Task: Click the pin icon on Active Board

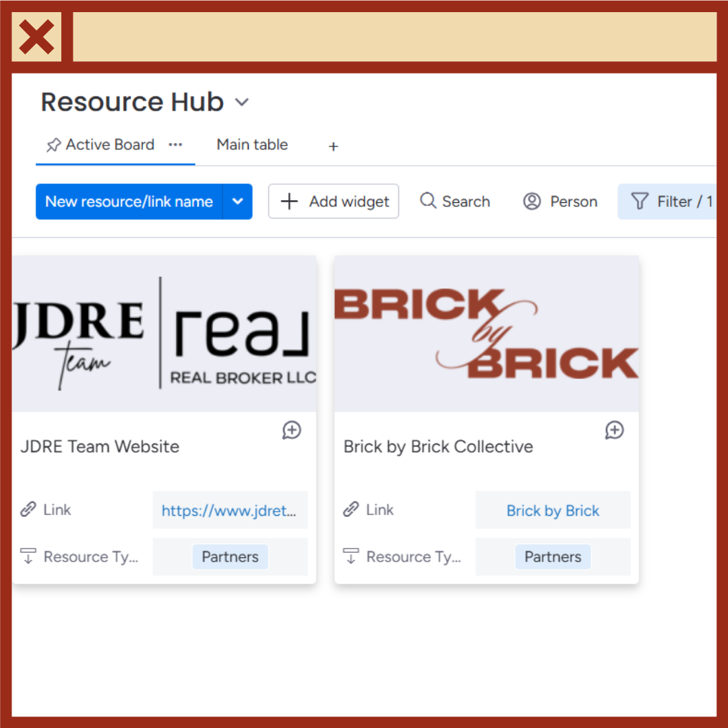Action: (53, 144)
